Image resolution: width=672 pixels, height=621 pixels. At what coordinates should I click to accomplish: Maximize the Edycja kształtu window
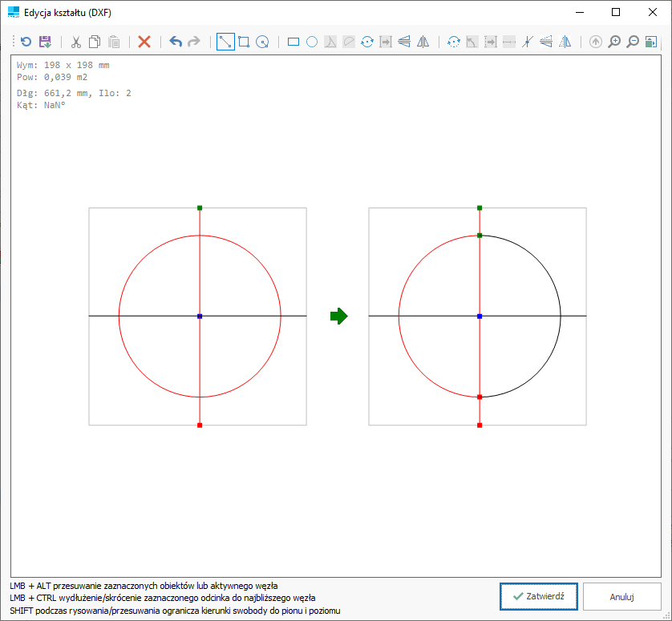pos(616,13)
